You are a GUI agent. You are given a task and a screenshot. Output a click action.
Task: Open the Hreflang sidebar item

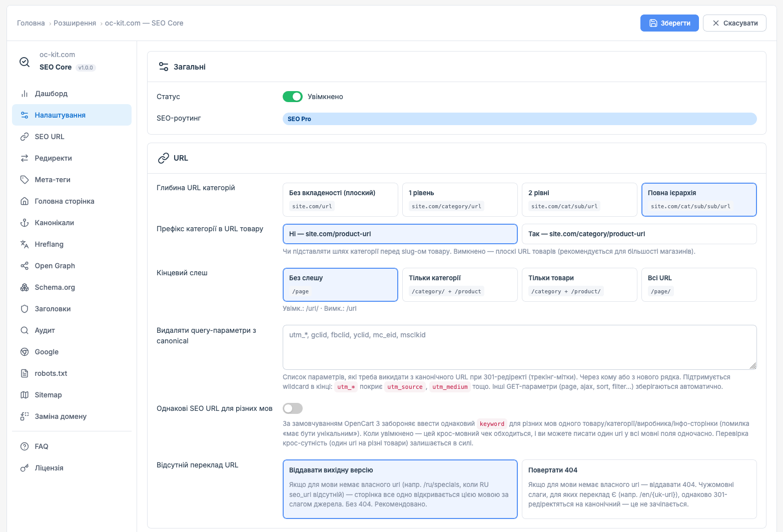72,244
